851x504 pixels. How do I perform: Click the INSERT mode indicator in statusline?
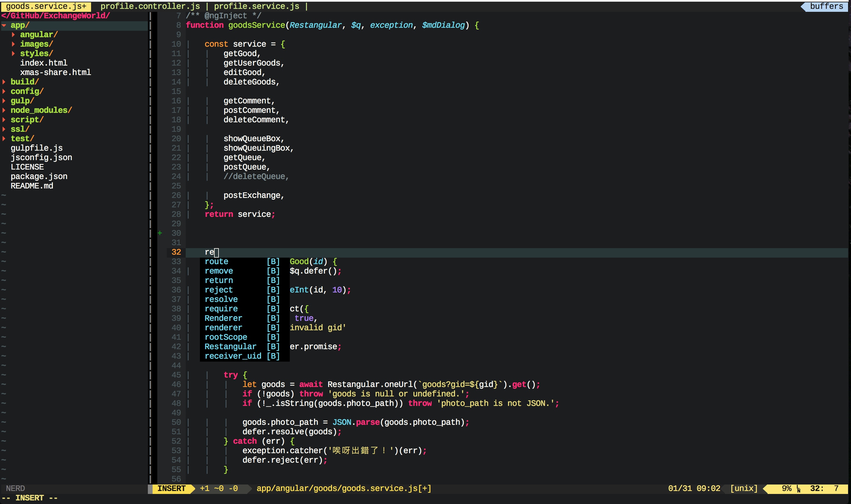171,489
